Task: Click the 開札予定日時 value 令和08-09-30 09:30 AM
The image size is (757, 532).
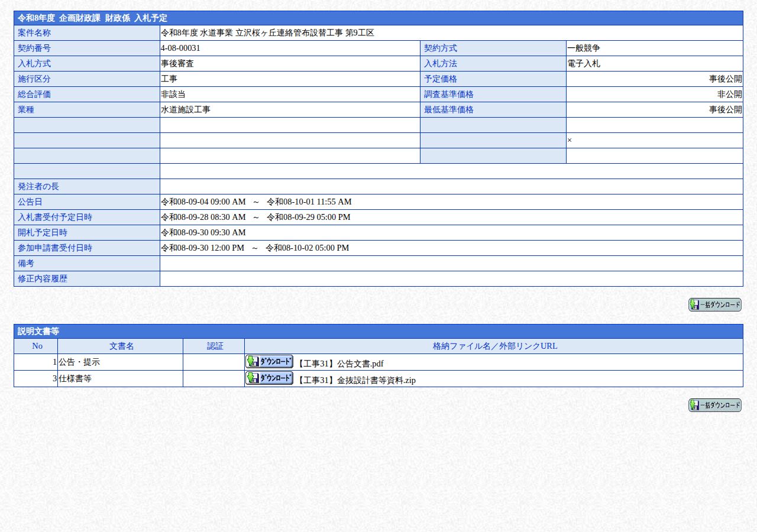Action: tap(203, 233)
